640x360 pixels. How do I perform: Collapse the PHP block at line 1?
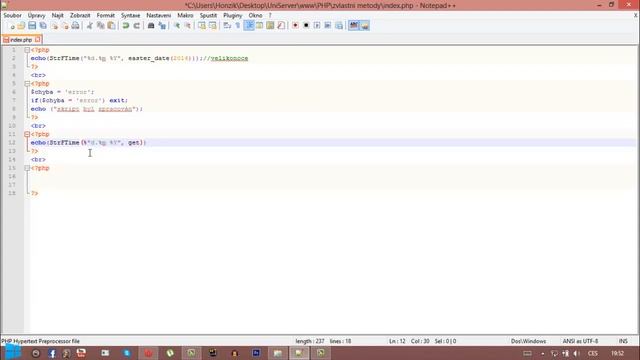27,50
